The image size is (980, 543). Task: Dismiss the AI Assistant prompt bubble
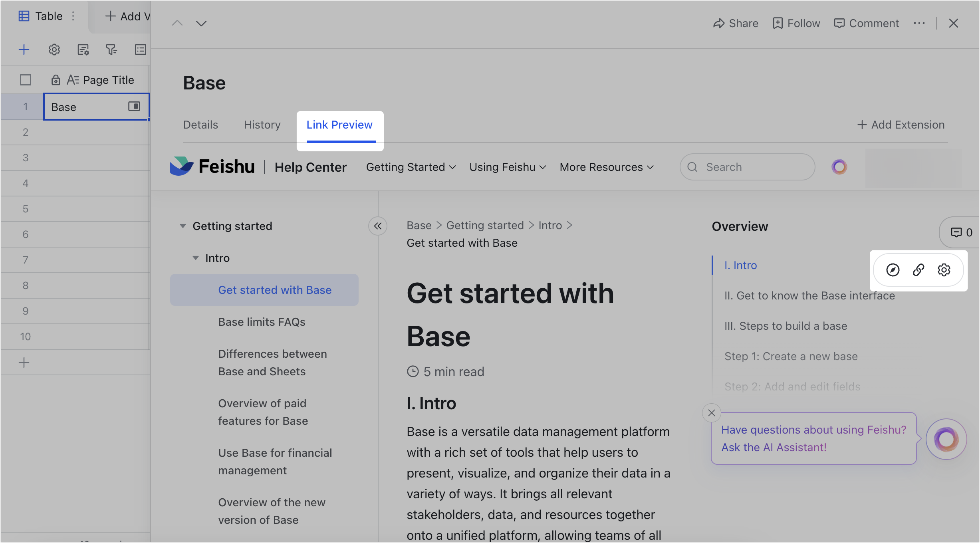[712, 413]
